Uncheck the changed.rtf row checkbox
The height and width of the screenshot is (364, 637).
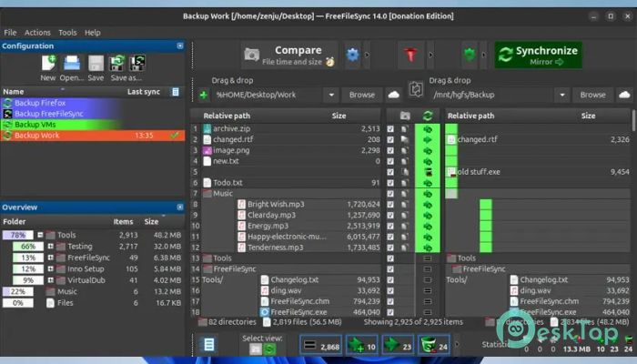coord(390,140)
